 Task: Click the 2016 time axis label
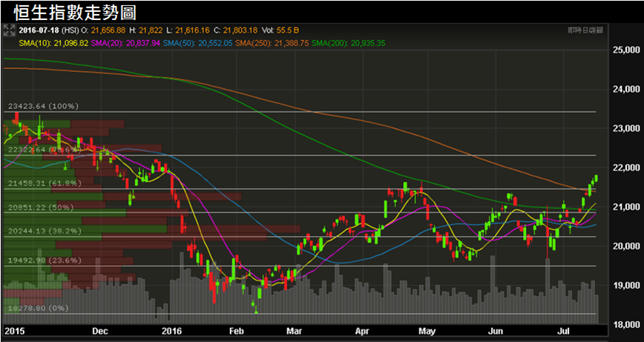pos(172,331)
